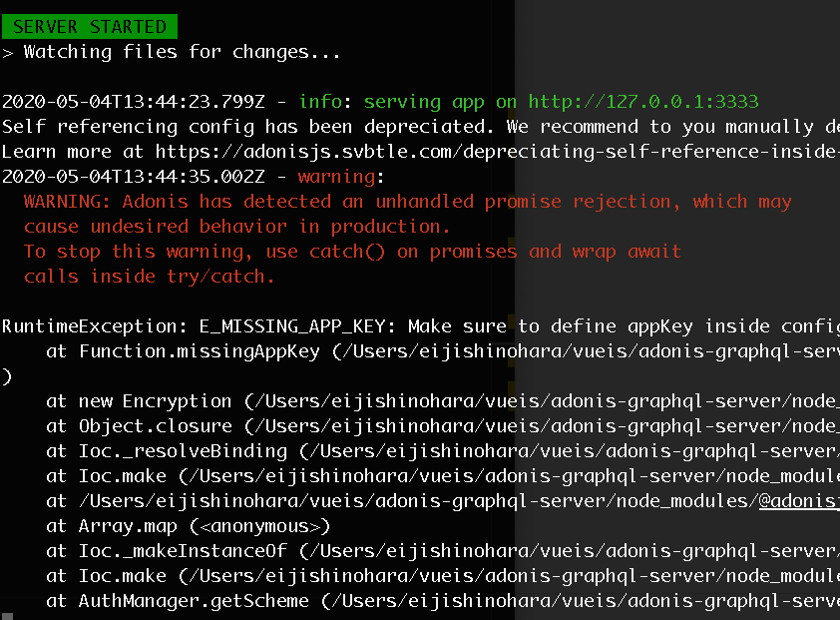Click the Object.closure stack trace line

click(443, 426)
